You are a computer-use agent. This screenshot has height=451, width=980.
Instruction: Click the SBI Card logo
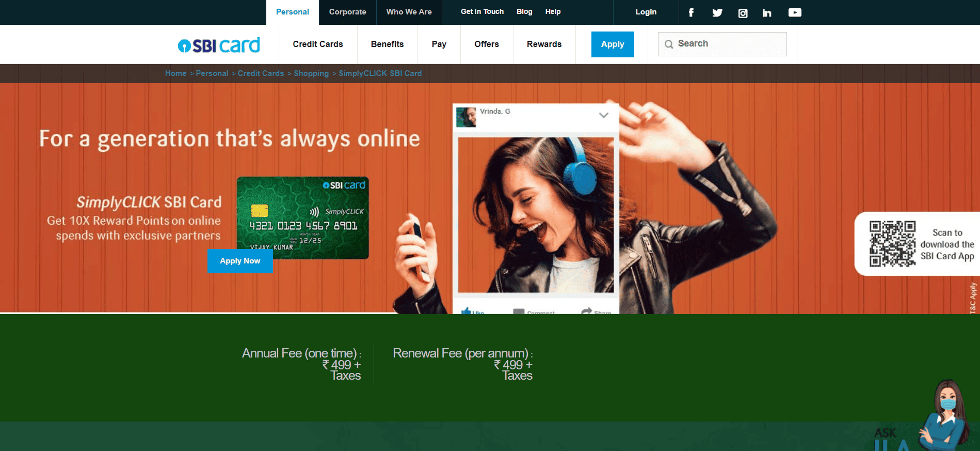[x=219, y=45]
